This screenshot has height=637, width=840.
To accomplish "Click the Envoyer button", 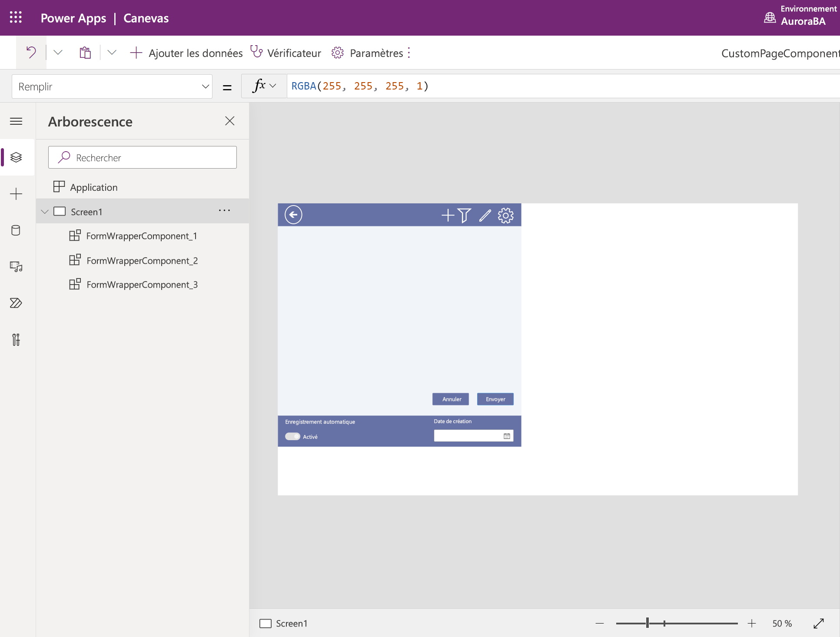I will click(x=495, y=399).
